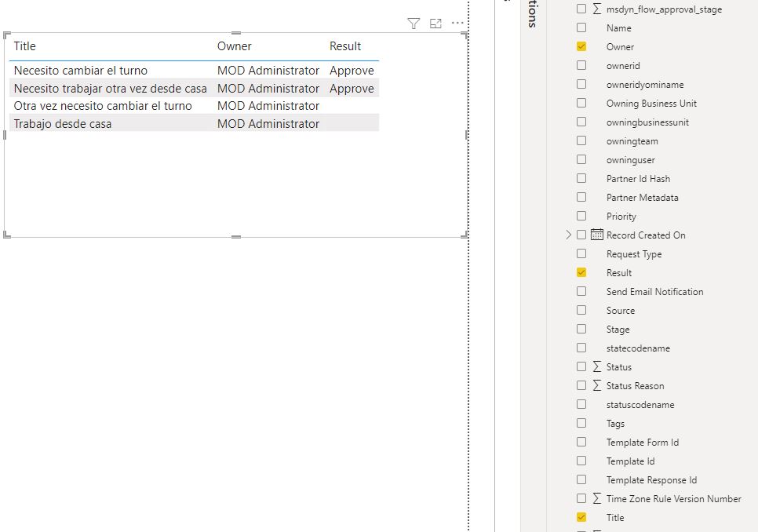Image resolution: width=758 pixels, height=532 pixels.
Task: Click sigma icon beside msdyn_flow_approval_stage
Action: tap(597, 9)
